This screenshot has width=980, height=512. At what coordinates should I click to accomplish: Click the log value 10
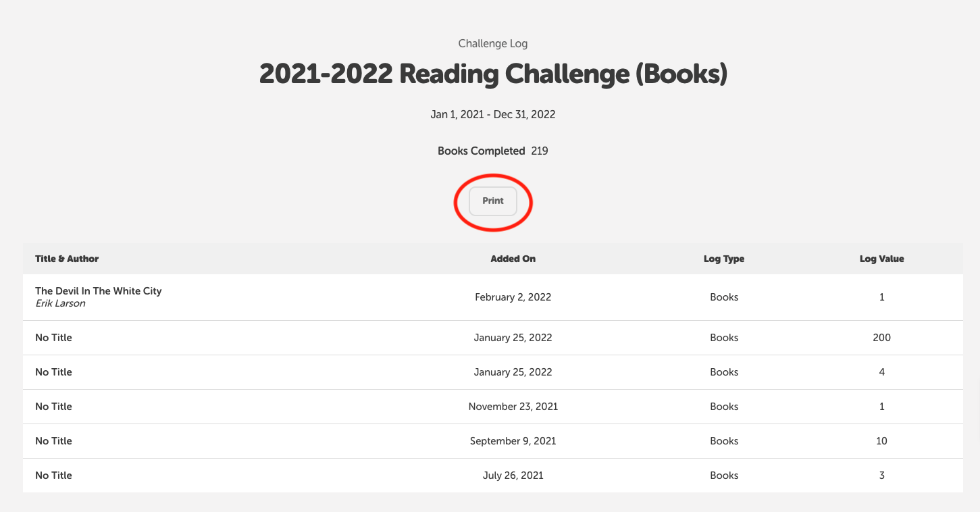coord(881,440)
